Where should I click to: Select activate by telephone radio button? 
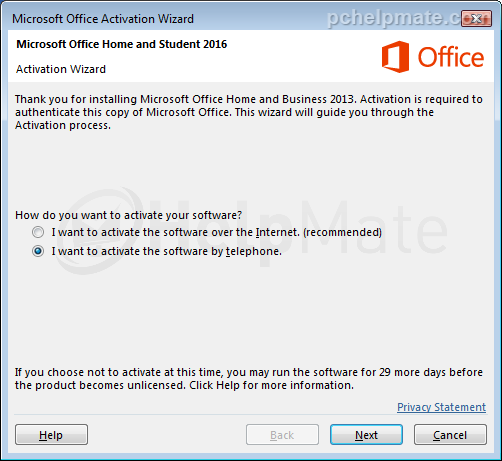(38, 251)
